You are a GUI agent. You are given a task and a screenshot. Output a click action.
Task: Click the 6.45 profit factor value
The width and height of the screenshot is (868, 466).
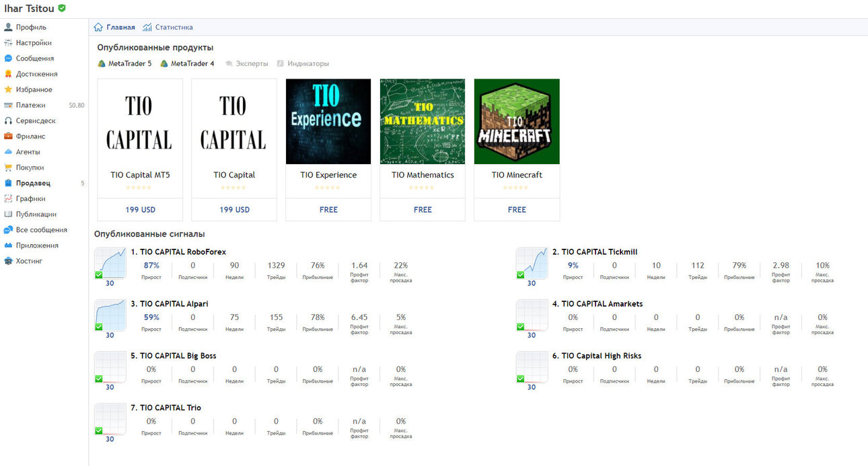point(359,317)
